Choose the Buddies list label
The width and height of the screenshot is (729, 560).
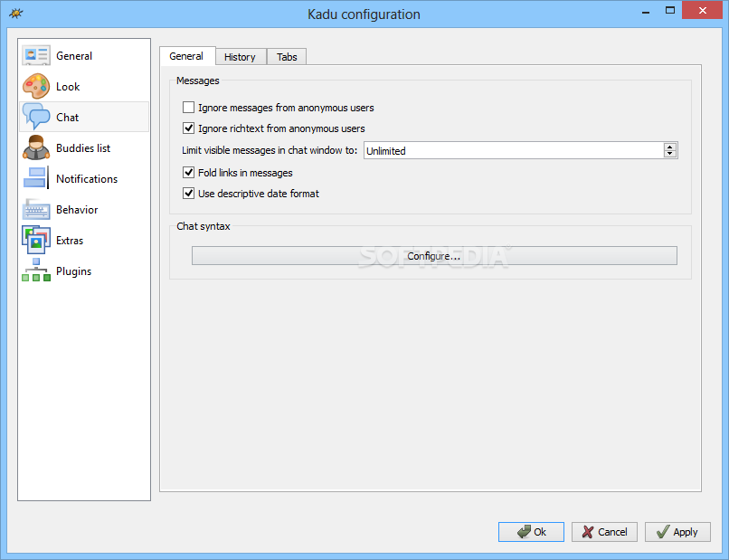point(83,147)
